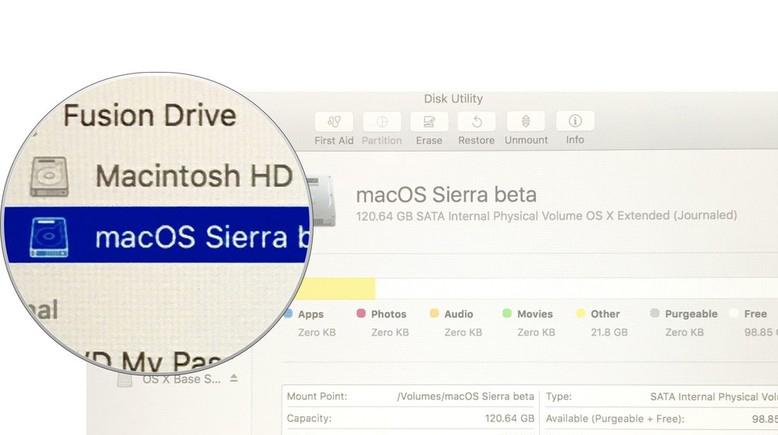The width and height of the screenshot is (778, 435).
Task: Click 'Zero KB' under Apps
Action: 317,332
